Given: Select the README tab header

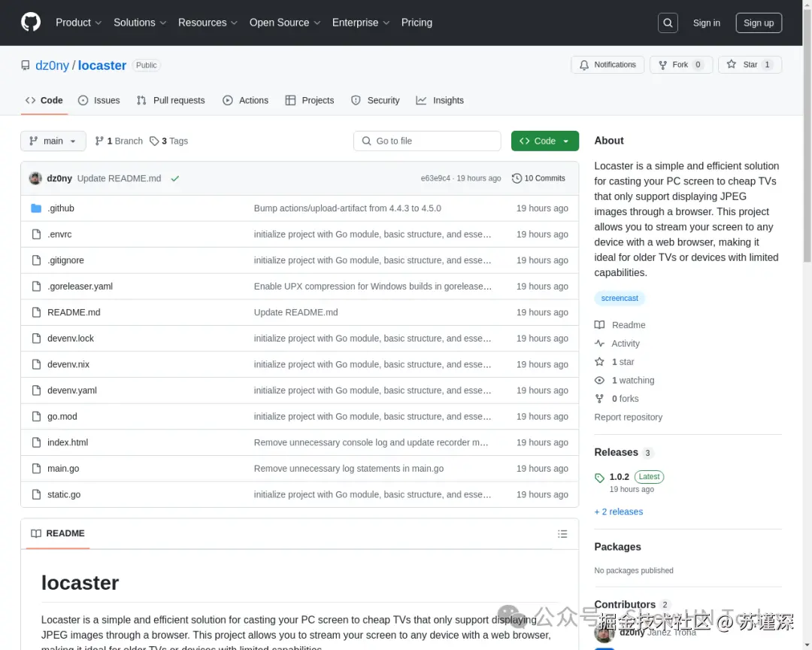Looking at the screenshot, I should (57, 533).
